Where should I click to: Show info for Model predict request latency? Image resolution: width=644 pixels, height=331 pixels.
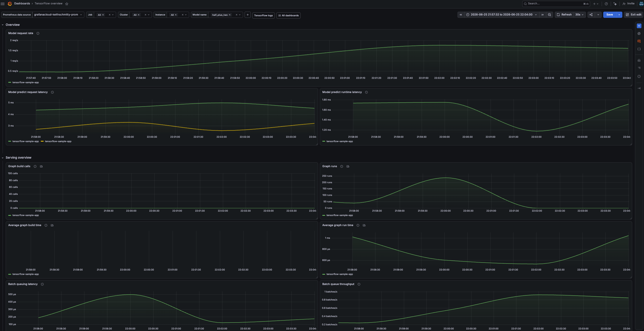(52, 92)
